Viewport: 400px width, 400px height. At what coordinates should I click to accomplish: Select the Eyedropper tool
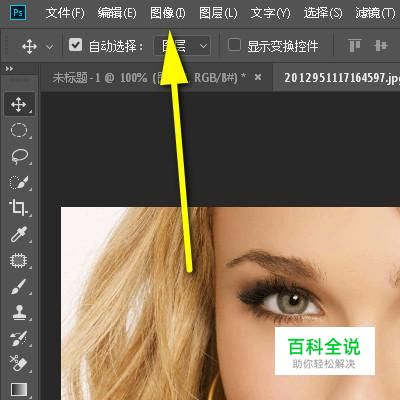[19, 234]
